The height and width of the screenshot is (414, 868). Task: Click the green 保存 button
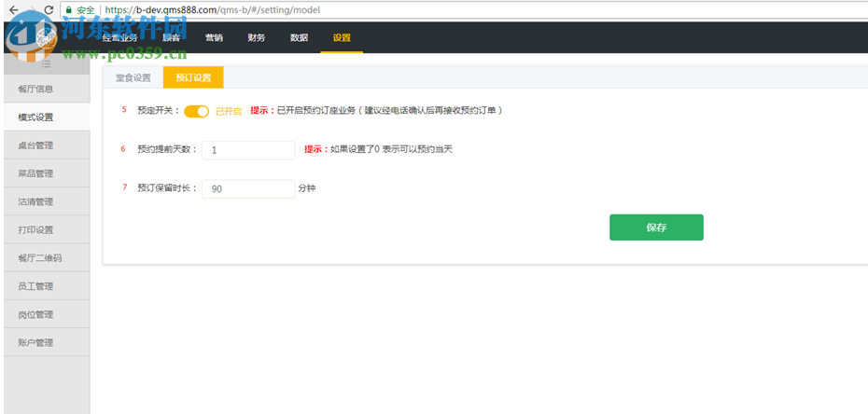pyautogui.click(x=656, y=228)
